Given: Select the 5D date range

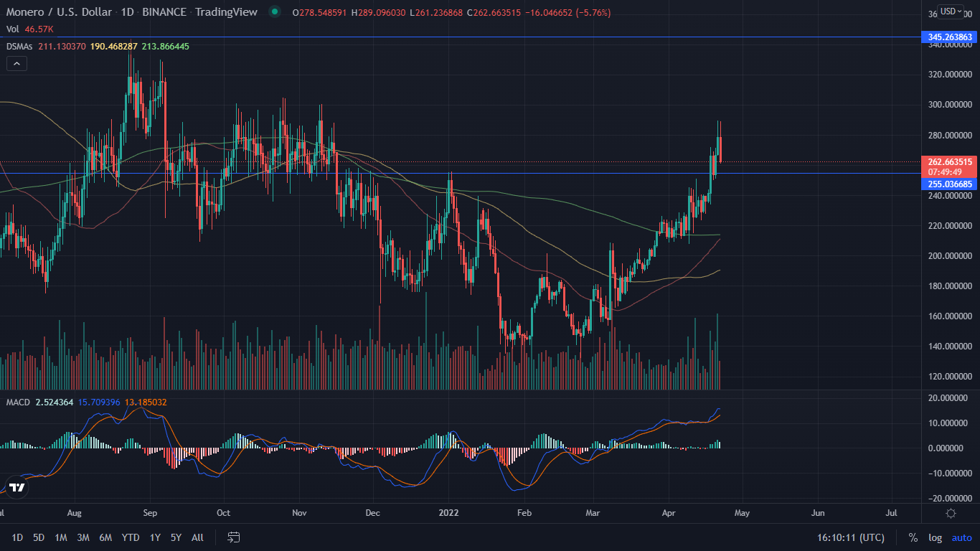Looking at the screenshot, I should tap(39, 537).
